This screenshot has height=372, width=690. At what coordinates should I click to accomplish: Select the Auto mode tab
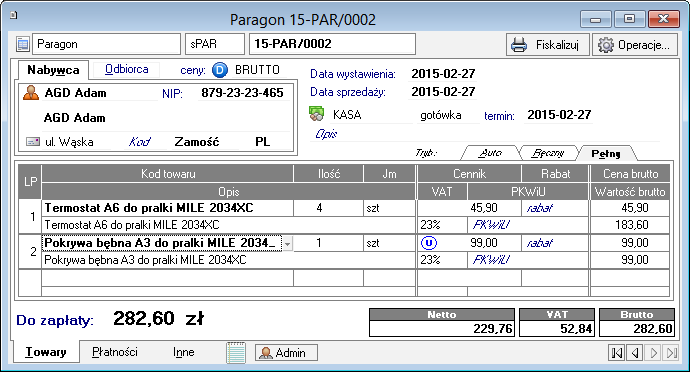click(490, 153)
